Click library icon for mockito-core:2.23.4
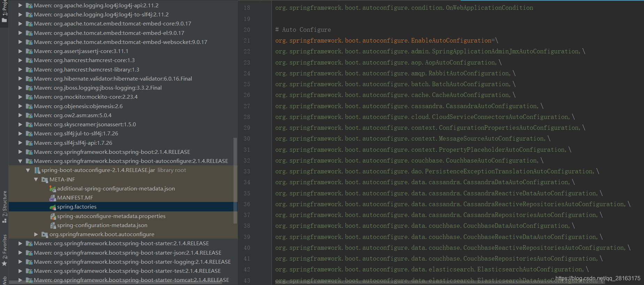Viewport: 644px width, 285px height. click(29, 97)
